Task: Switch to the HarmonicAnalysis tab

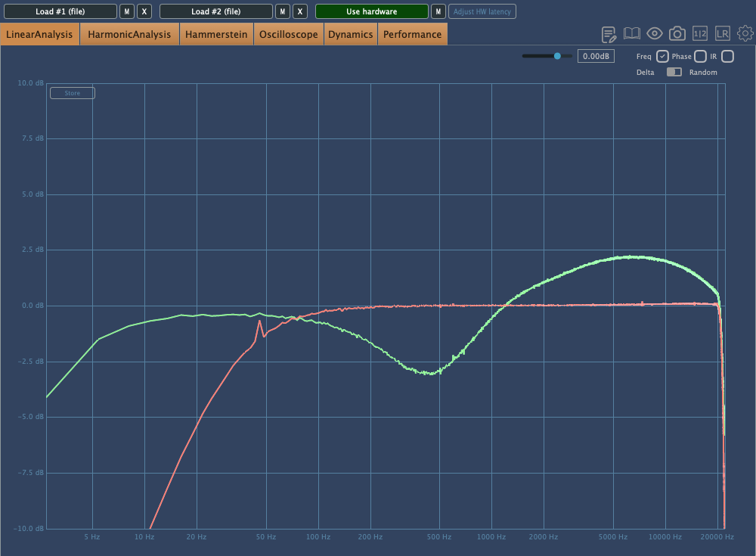Action: (x=129, y=34)
